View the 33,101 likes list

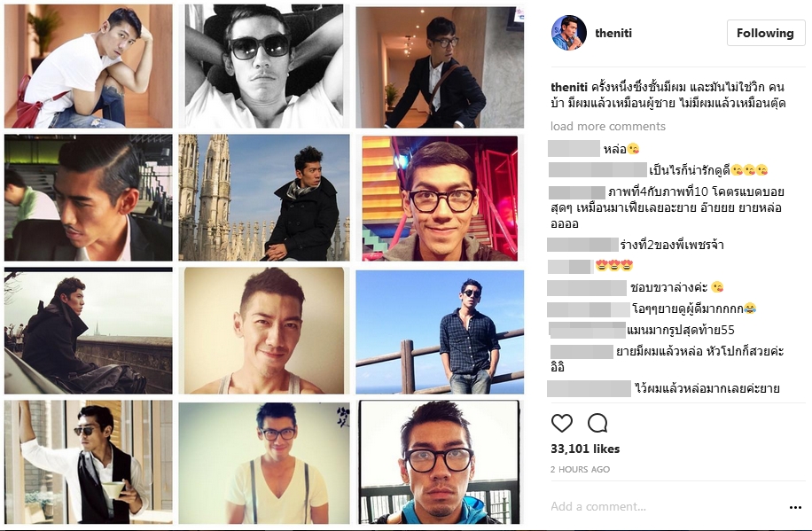click(585, 449)
